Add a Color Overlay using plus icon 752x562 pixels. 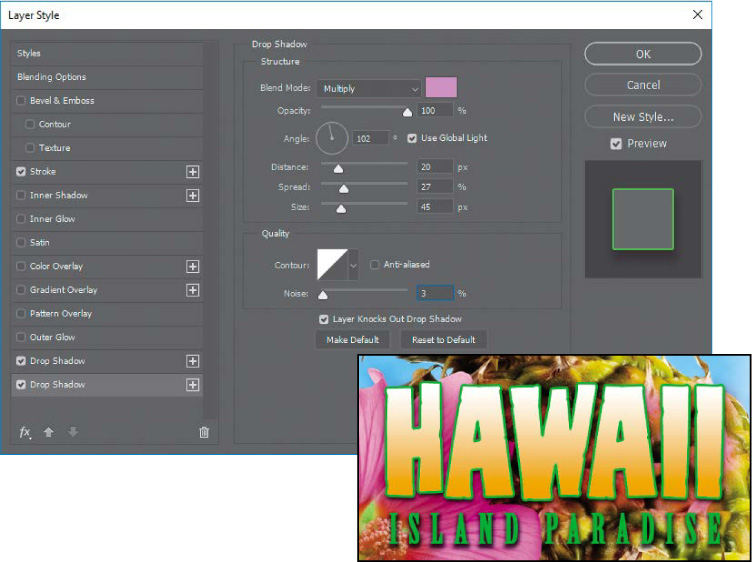(193, 267)
